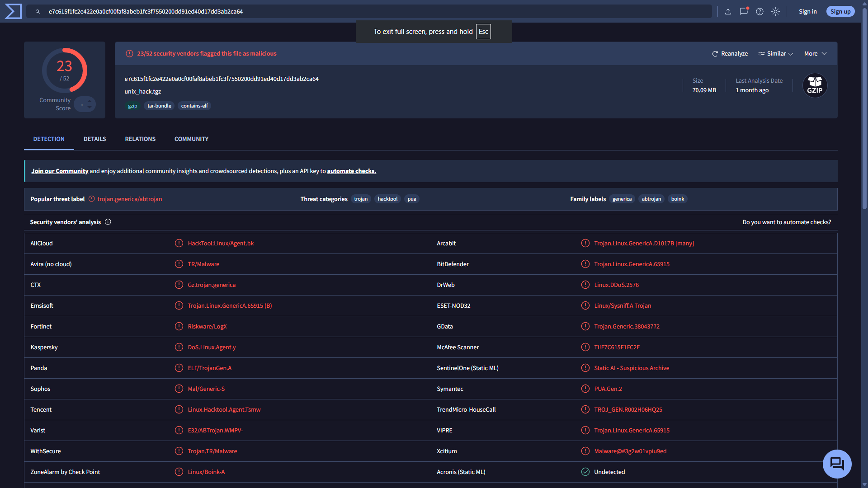868x488 pixels.
Task: Click the VirusTotal logo in the header
Action: pos(13,11)
